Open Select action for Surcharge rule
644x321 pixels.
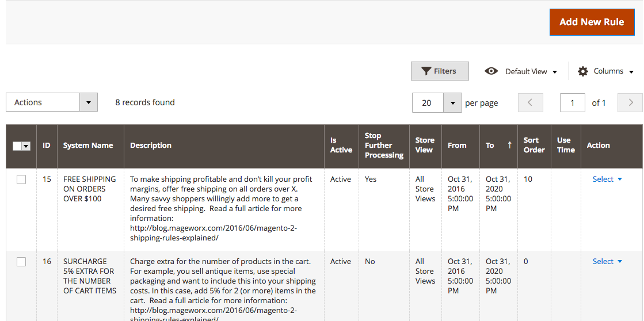607,262
